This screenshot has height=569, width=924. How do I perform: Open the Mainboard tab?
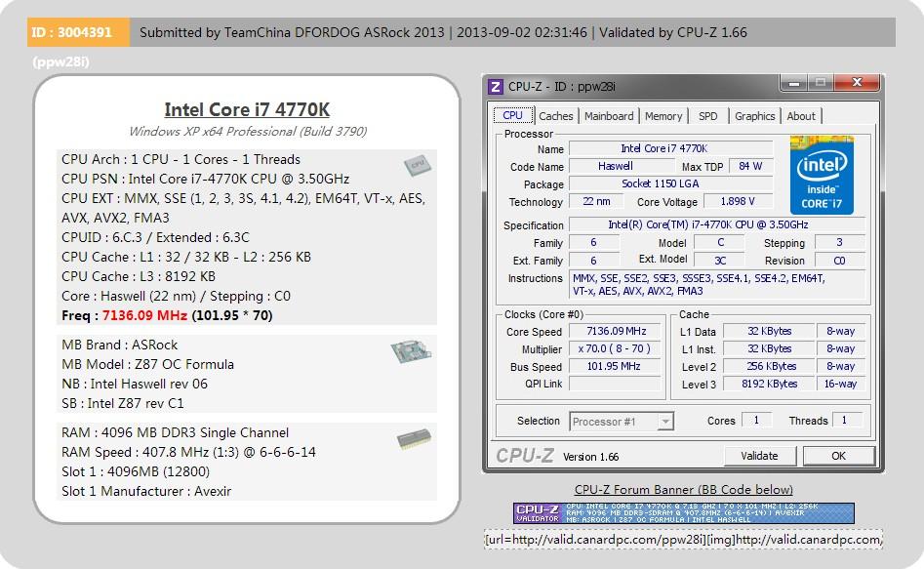(609, 116)
